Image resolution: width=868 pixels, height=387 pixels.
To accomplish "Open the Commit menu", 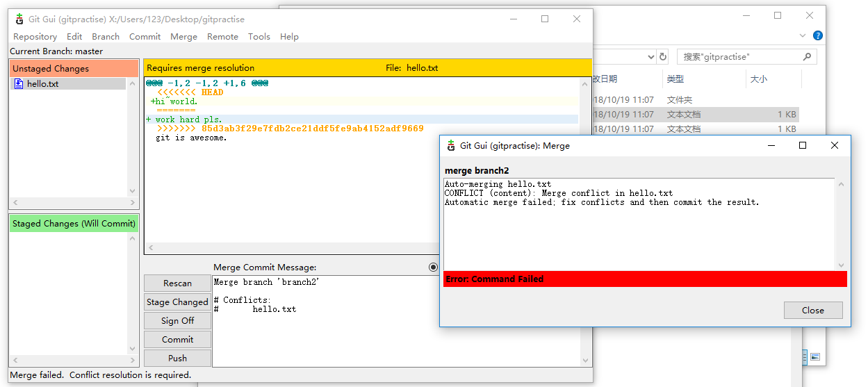I will click(x=145, y=37).
